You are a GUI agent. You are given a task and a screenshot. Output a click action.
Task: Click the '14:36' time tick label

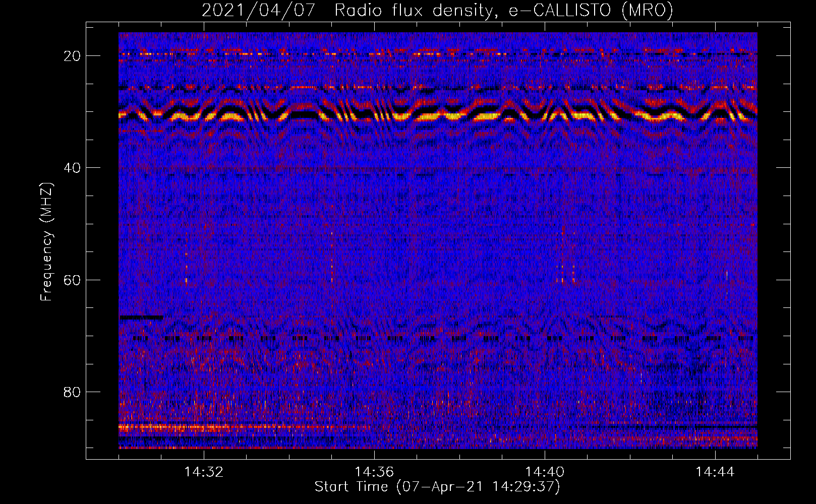tap(374, 472)
